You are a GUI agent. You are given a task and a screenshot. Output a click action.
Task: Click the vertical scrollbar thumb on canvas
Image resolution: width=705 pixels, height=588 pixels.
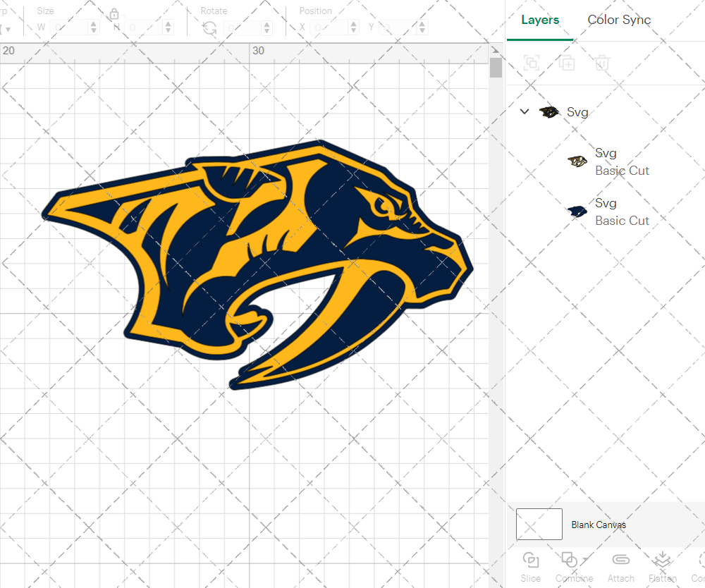click(496, 68)
